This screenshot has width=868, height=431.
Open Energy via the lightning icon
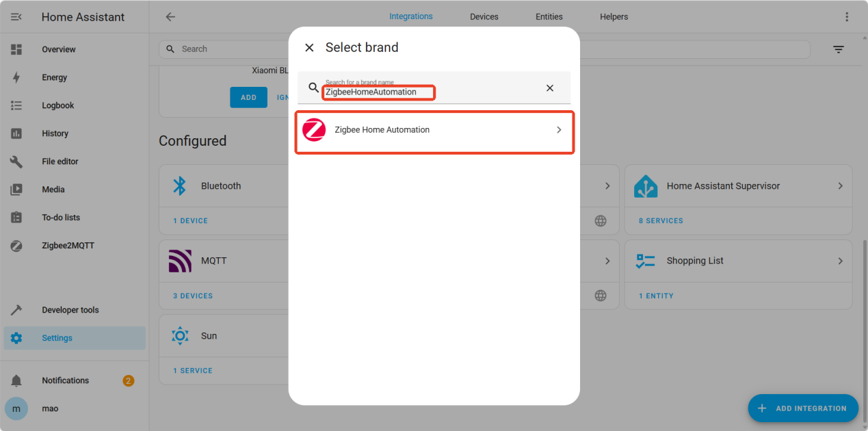(16, 77)
